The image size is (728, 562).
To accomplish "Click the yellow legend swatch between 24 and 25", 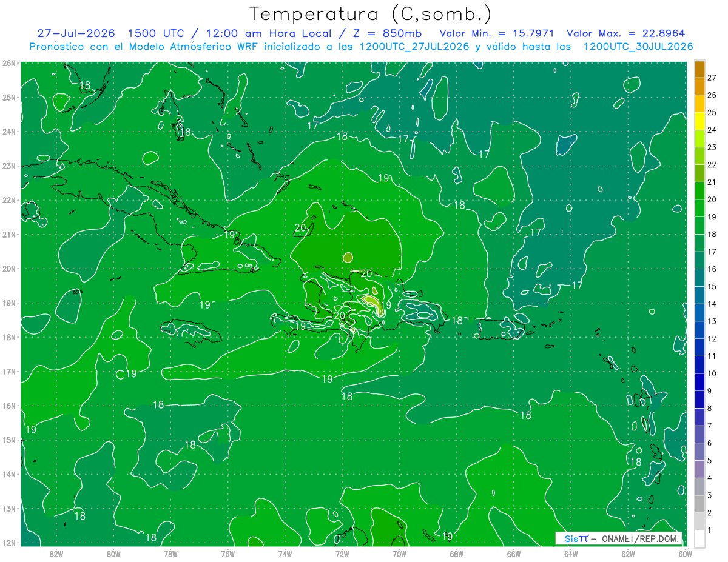I will 699,121.
